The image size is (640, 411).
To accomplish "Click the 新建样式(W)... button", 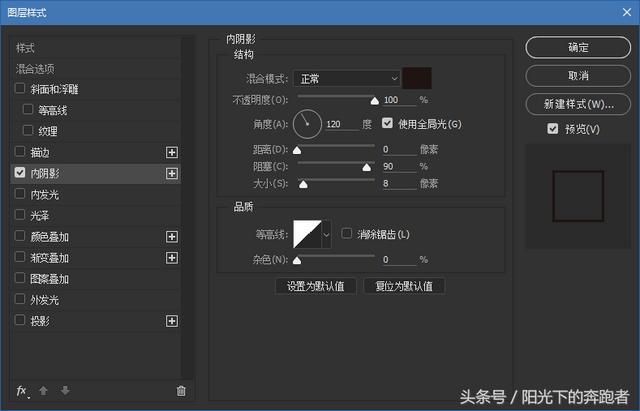I will 578,104.
